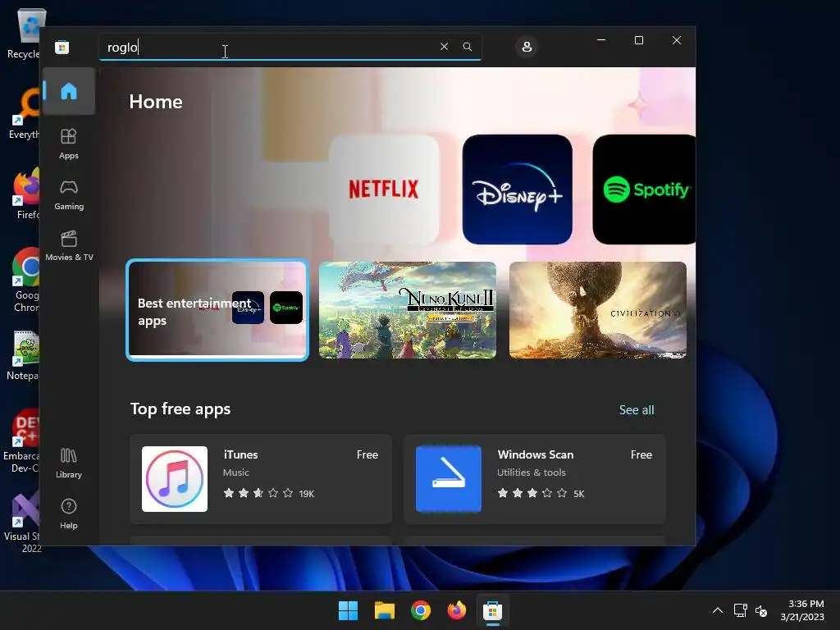Click the Top free apps heading
The height and width of the screenshot is (630, 840).
point(180,409)
